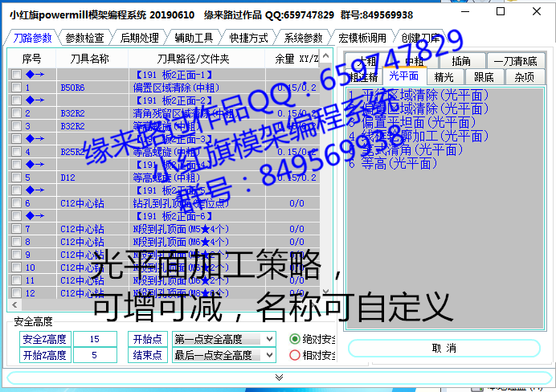Tick the checkbox for row 2 B32R2
556x392 pixels.
click(16, 113)
